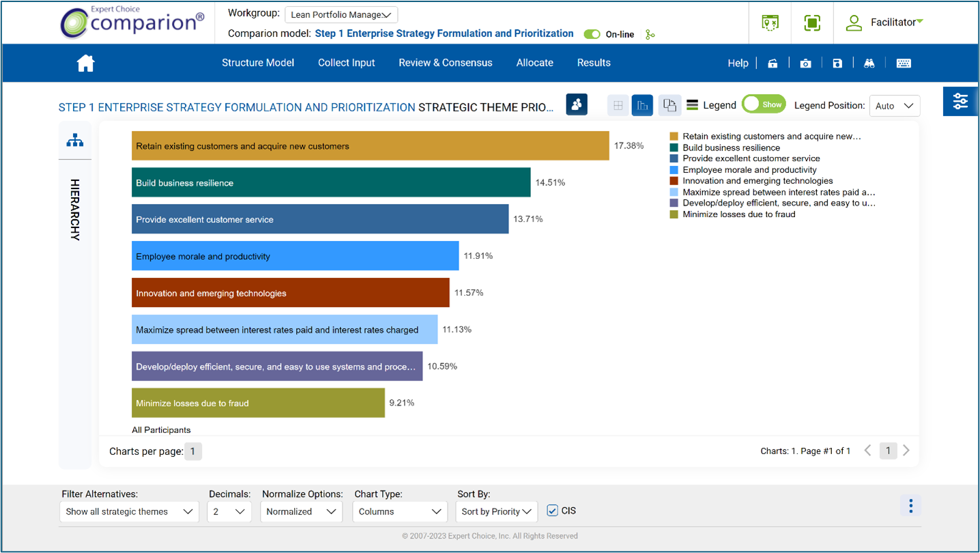Viewport: 980px width, 553px height.
Task: Click the chart orientation rotate icon
Action: (668, 104)
